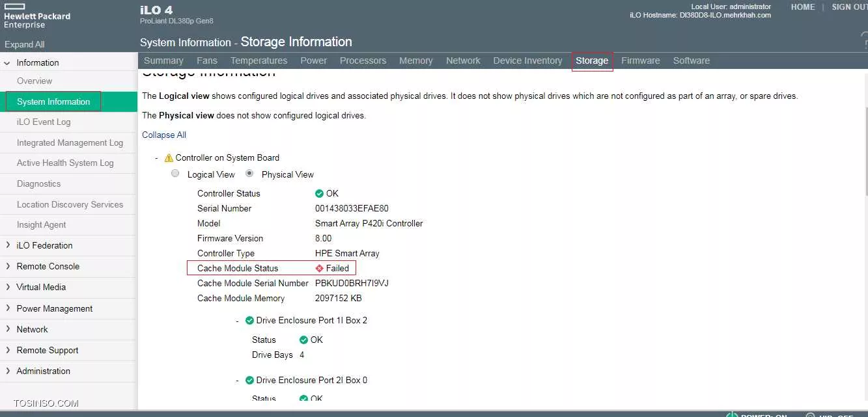Select the Storage tab
This screenshot has height=417, width=868.
pos(592,61)
